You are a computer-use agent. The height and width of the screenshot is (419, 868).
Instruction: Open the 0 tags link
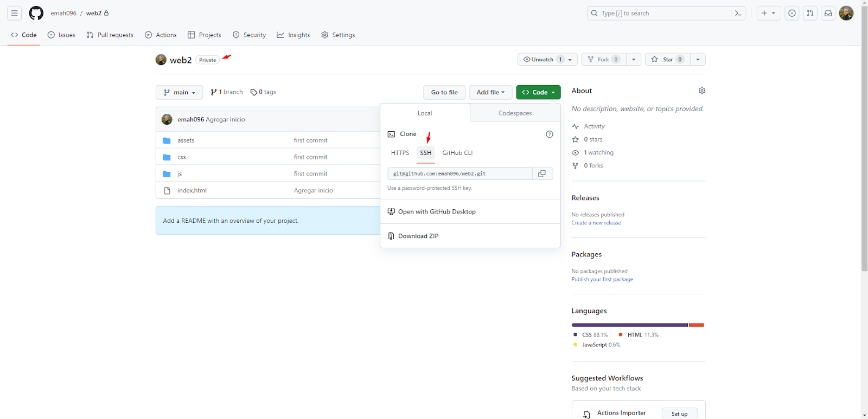263,92
